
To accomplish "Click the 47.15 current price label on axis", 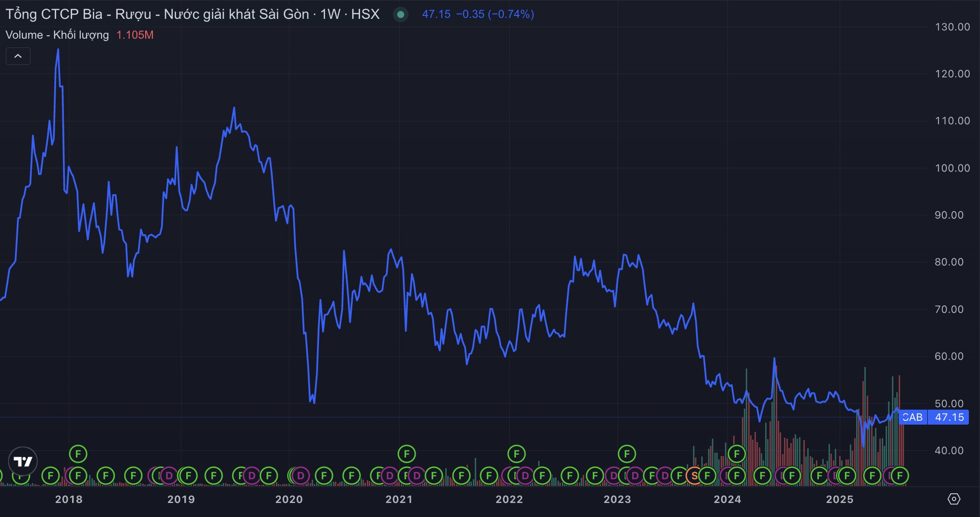I will 949,417.
